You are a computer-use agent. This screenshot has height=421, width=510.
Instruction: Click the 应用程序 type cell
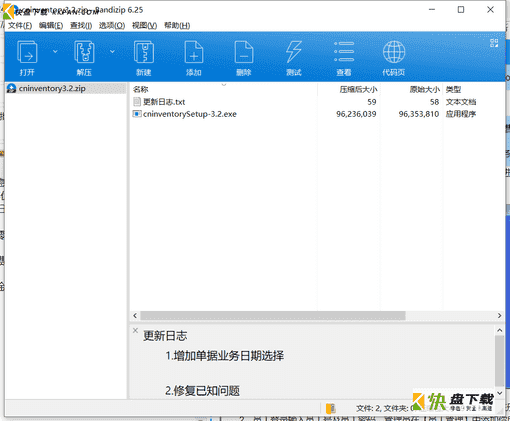coord(461,114)
